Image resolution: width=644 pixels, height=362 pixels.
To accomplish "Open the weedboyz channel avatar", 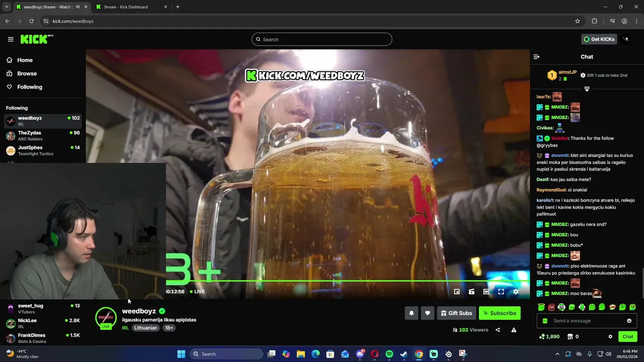I will click(106, 318).
